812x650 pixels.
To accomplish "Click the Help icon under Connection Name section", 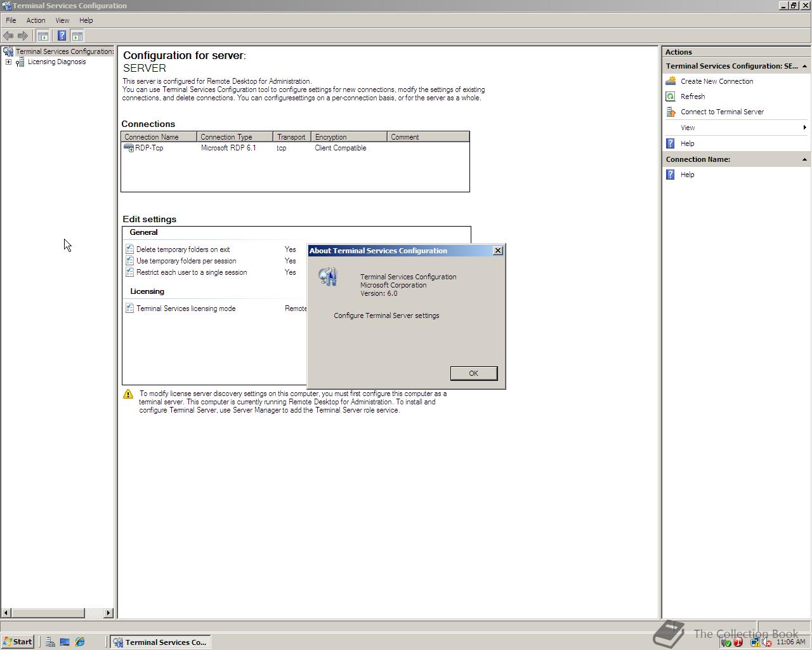I will click(671, 175).
